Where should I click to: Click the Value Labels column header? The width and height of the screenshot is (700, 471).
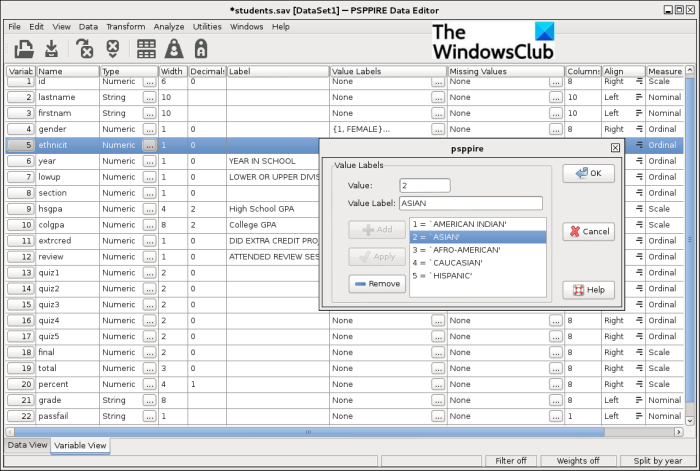coord(388,71)
